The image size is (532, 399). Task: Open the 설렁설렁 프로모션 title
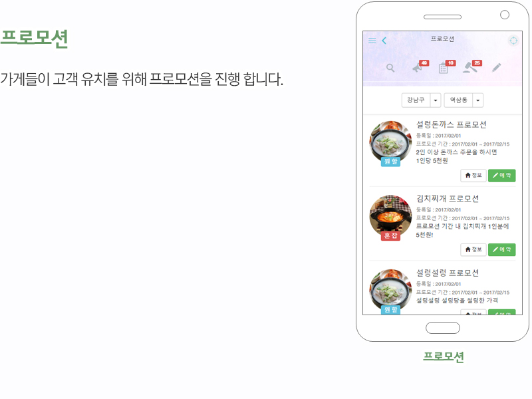(x=448, y=273)
